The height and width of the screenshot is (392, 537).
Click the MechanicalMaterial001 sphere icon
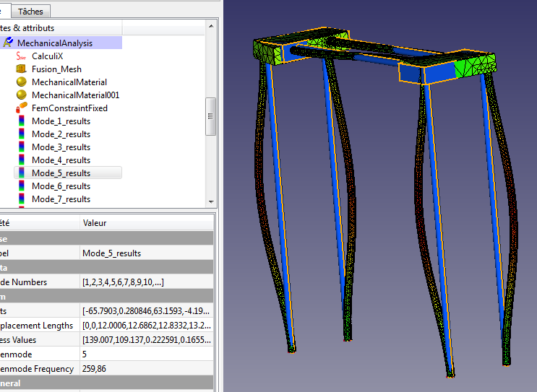(21, 95)
